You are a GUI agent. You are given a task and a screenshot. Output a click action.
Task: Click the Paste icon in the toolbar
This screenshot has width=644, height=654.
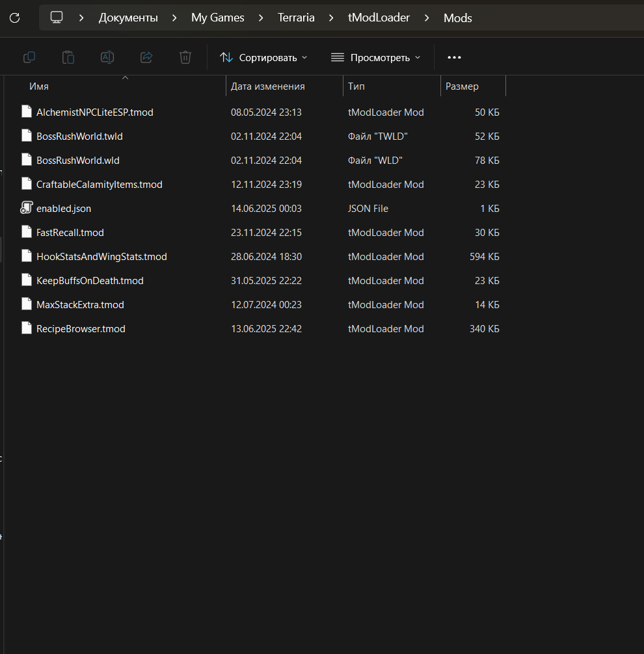[x=68, y=57]
